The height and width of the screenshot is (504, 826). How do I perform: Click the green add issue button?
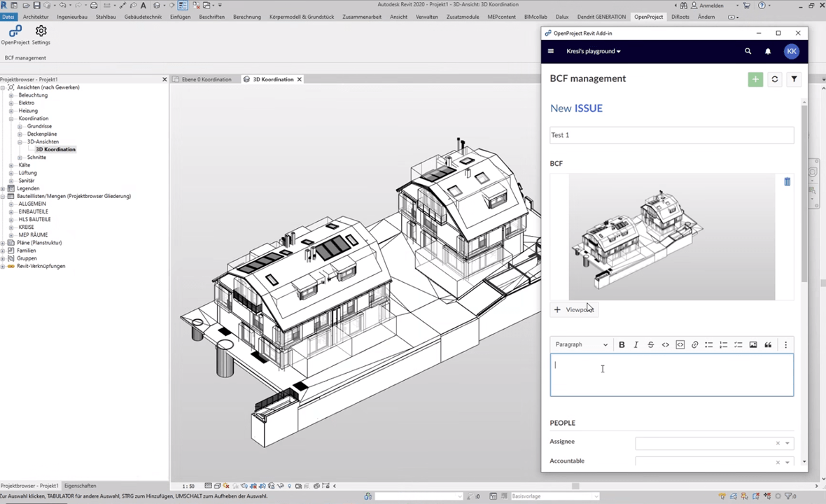click(x=755, y=79)
